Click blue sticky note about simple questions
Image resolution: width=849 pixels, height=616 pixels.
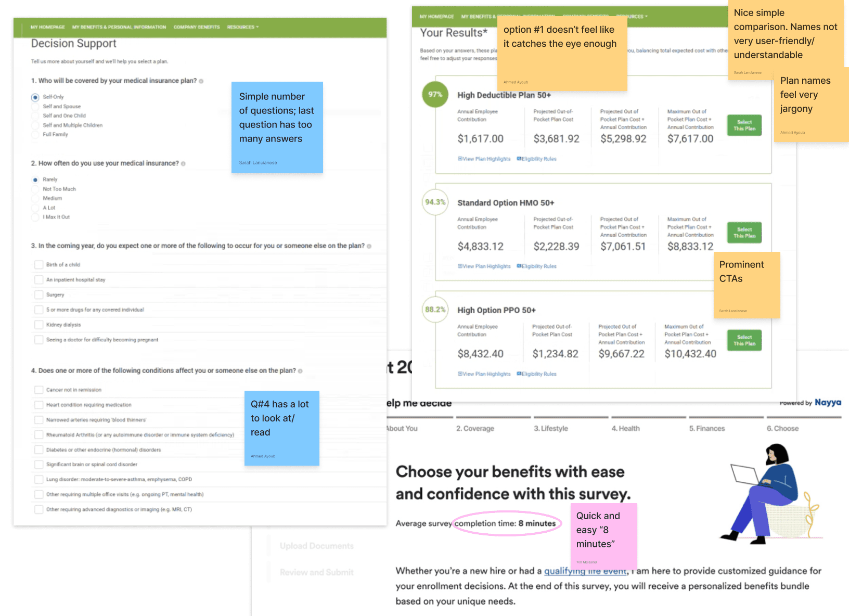277,127
